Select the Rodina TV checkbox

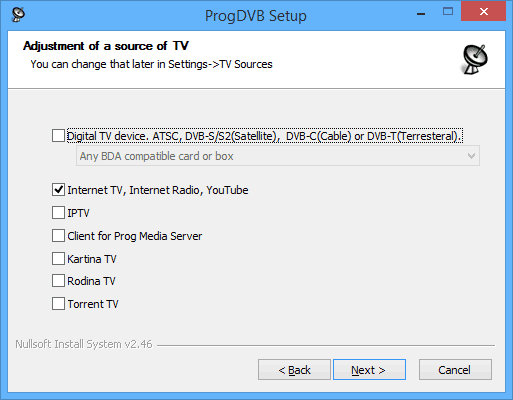click(58, 281)
